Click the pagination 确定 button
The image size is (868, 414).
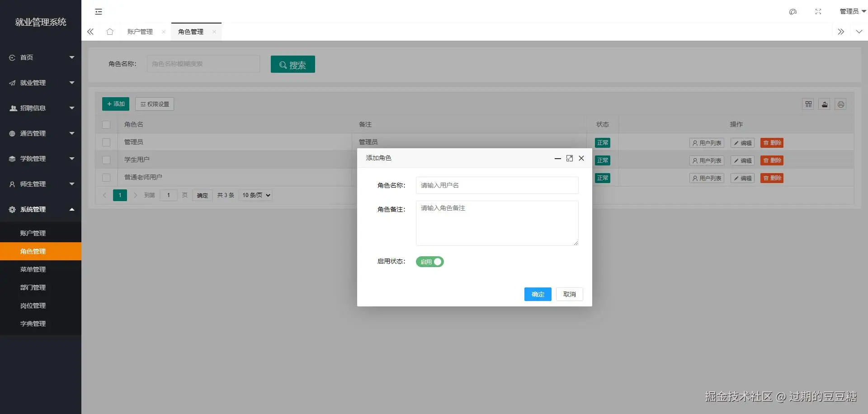(x=203, y=195)
